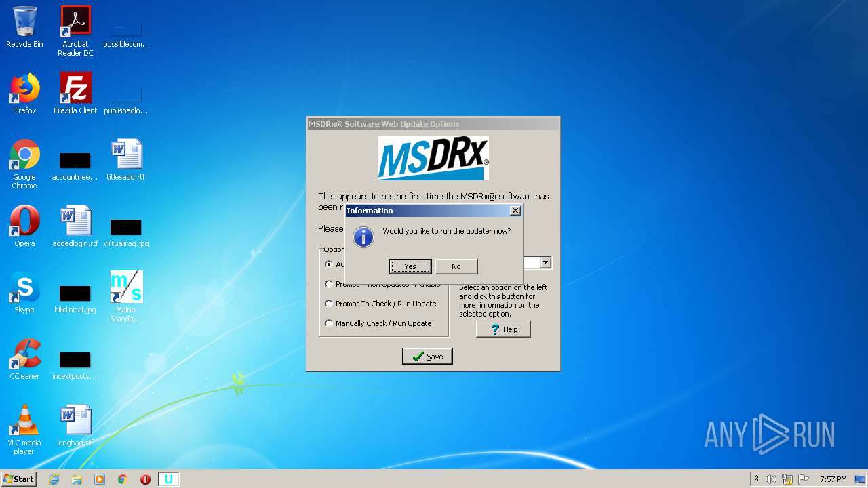Open Google Chrome desktop shortcut
The height and width of the screenshot is (488, 868).
[x=24, y=164]
